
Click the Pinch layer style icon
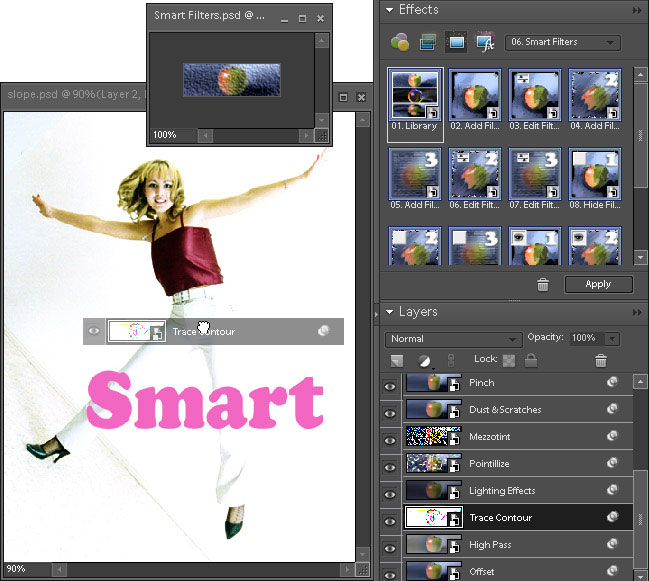[x=612, y=382]
